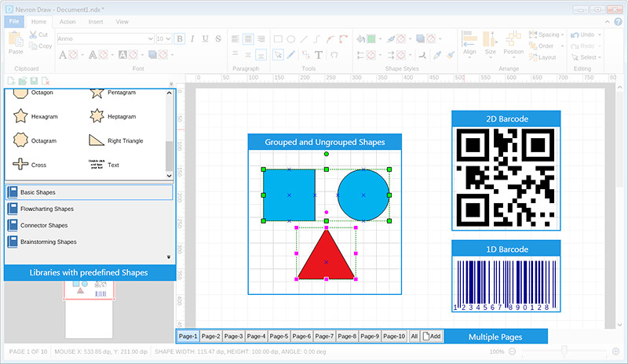Toggle Bold text formatting
628x364 pixels.
point(180,38)
